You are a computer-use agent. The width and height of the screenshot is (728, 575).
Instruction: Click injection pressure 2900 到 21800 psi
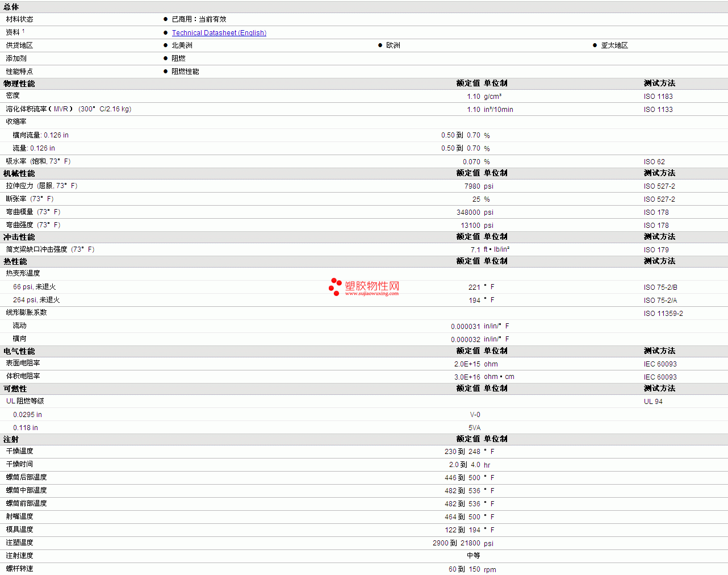pyautogui.click(x=463, y=543)
